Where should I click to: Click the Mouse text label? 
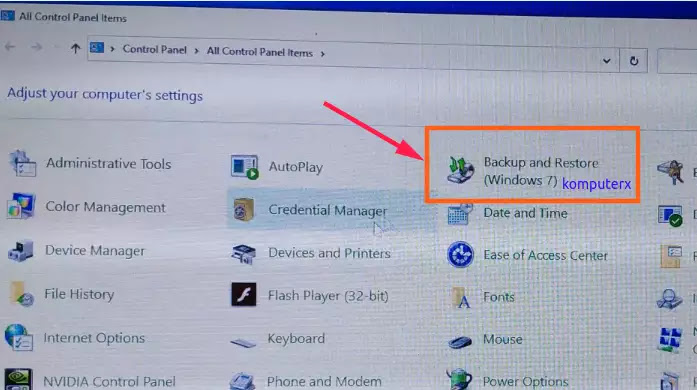tap(503, 339)
